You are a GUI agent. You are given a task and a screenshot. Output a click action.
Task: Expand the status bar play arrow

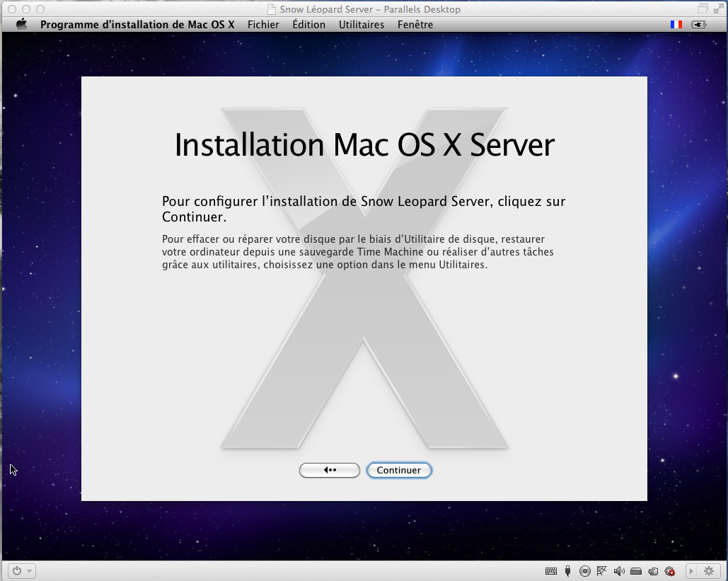(691, 571)
